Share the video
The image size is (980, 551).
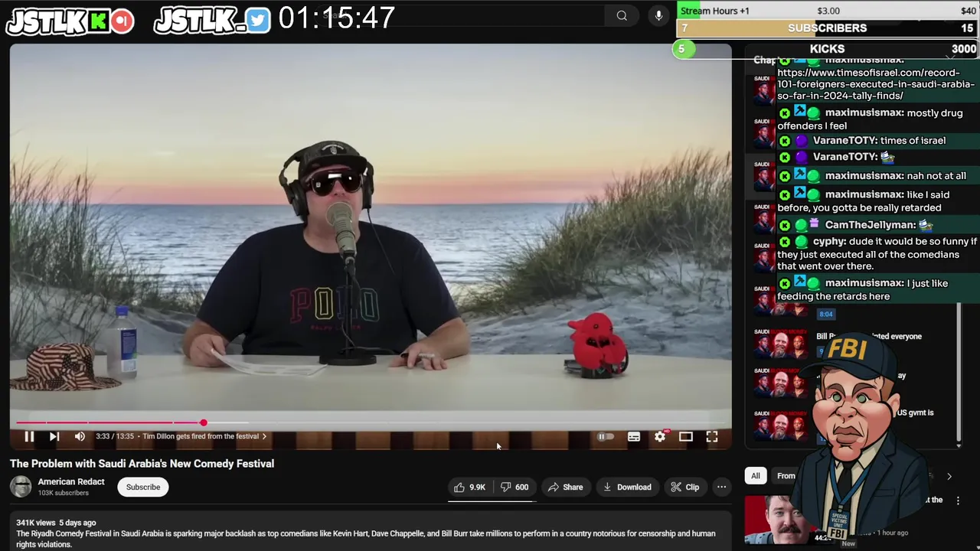(x=565, y=487)
